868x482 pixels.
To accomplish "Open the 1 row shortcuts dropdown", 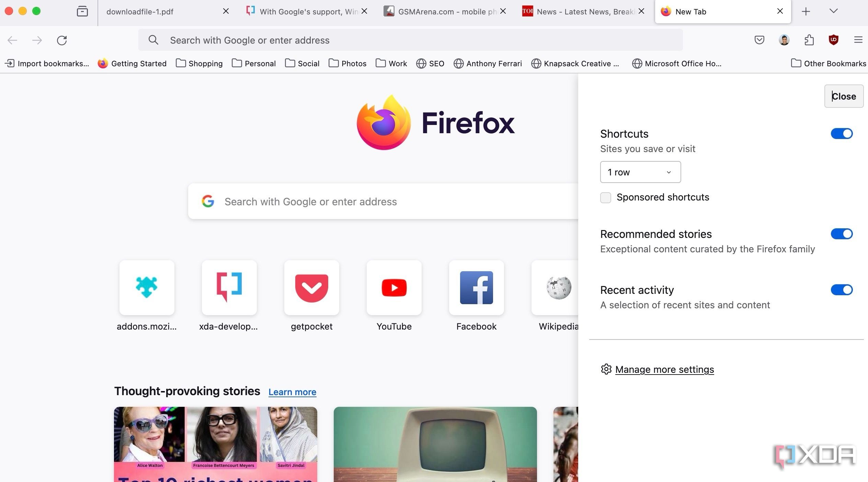I will (640, 172).
